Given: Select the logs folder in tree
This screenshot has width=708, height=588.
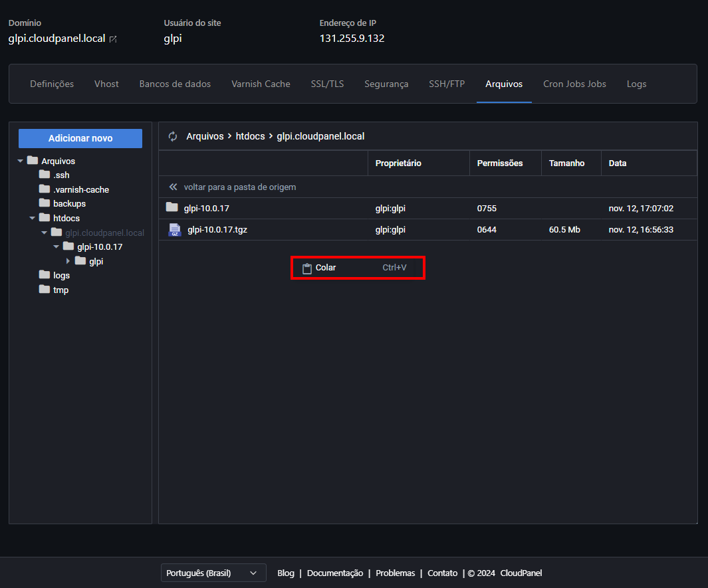Looking at the screenshot, I should click(x=61, y=275).
